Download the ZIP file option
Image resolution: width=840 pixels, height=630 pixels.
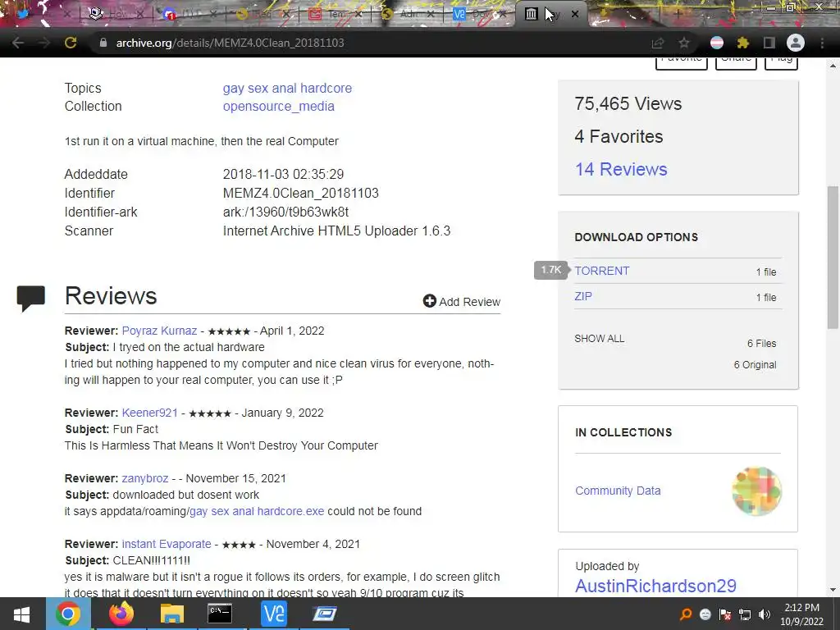[583, 296]
